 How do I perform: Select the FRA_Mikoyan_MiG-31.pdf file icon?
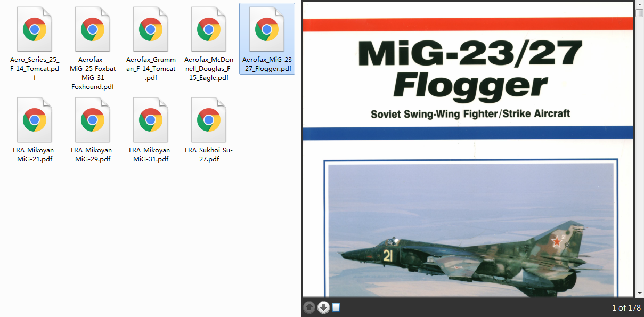click(151, 120)
